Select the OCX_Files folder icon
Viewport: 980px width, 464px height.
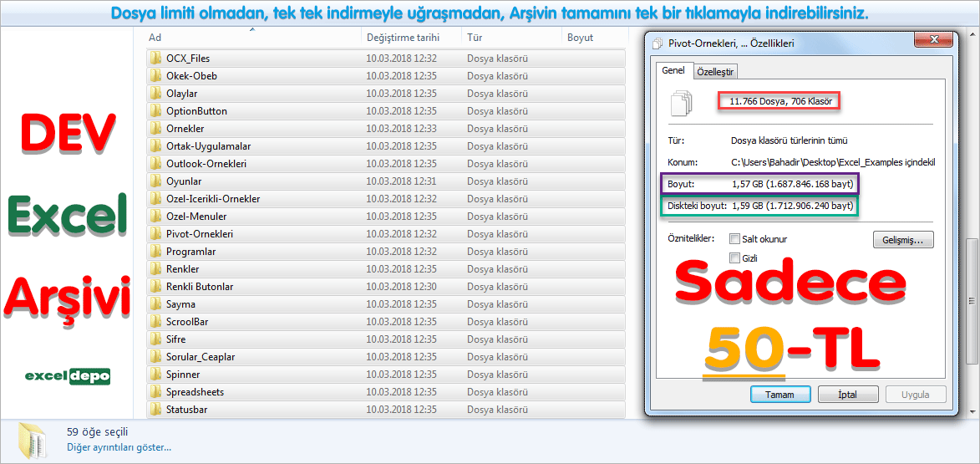[155, 59]
